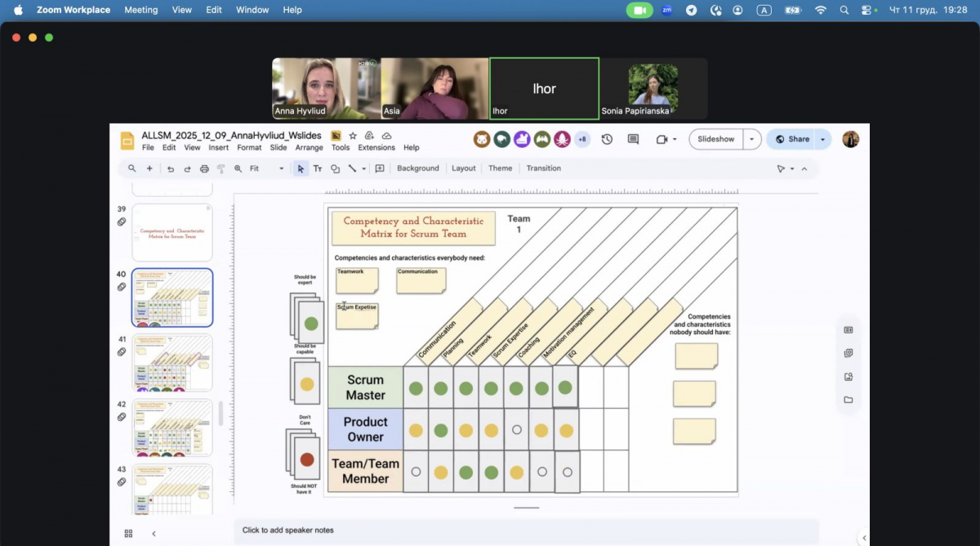980x546 pixels.
Task: Toggle grid view of slides
Action: pyautogui.click(x=128, y=533)
